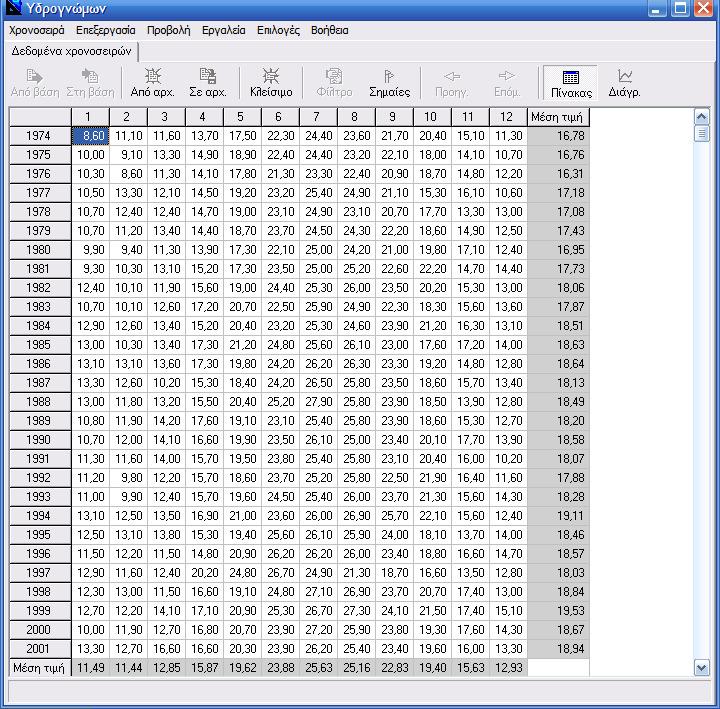The height and width of the screenshot is (709, 720).
Task: Click column header '12'
Action: 508,117
